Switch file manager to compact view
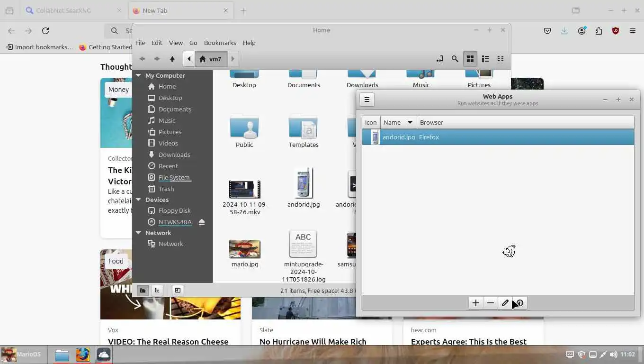644x364 pixels. pyautogui.click(x=501, y=59)
